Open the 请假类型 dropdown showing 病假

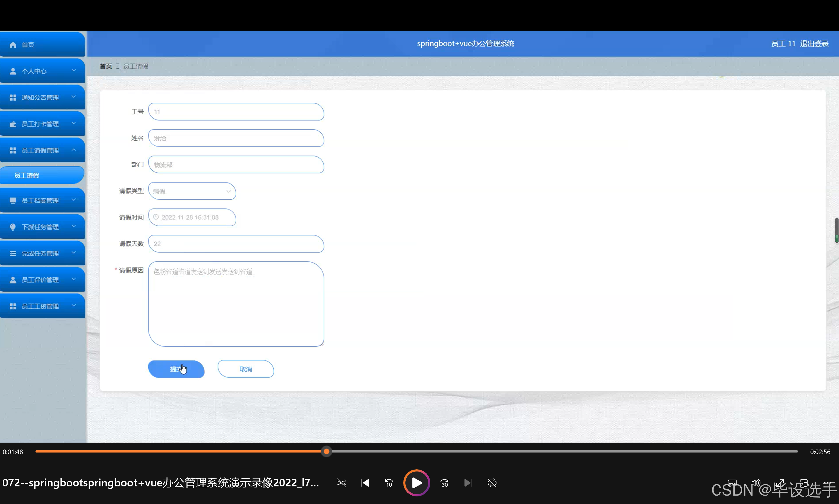(x=192, y=191)
